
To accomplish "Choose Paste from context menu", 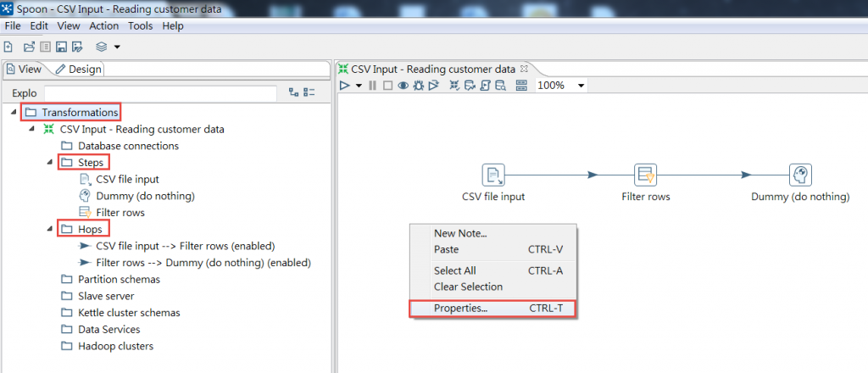I will [x=492, y=249].
